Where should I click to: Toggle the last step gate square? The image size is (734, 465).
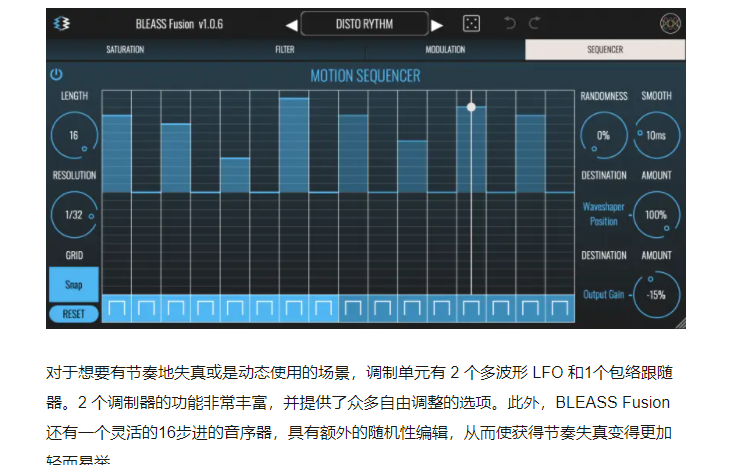(560, 308)
